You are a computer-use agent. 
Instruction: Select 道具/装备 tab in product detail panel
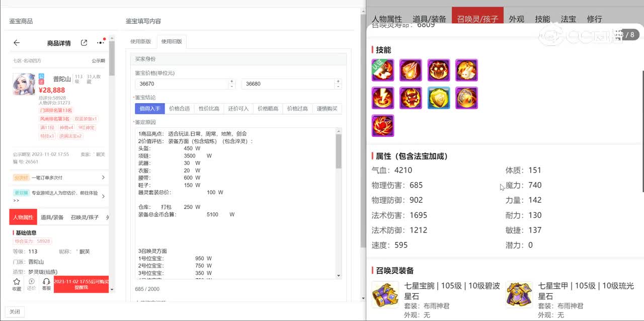52,217
